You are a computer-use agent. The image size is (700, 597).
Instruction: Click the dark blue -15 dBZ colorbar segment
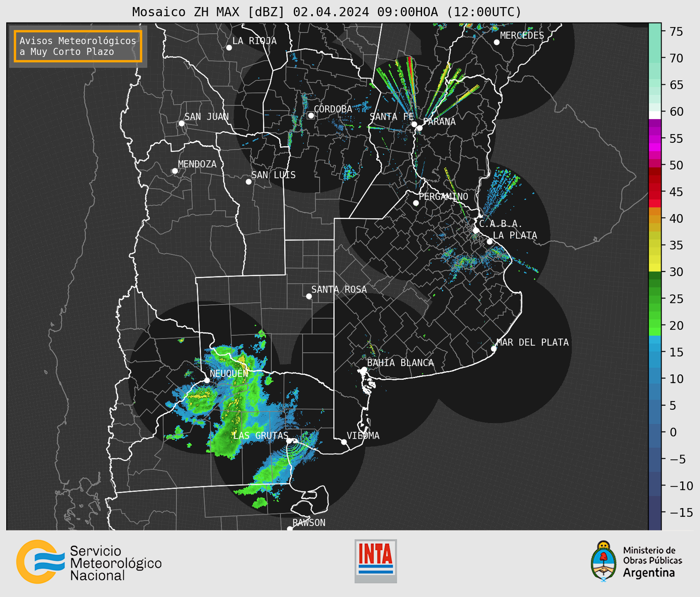(x=655, y=512)
